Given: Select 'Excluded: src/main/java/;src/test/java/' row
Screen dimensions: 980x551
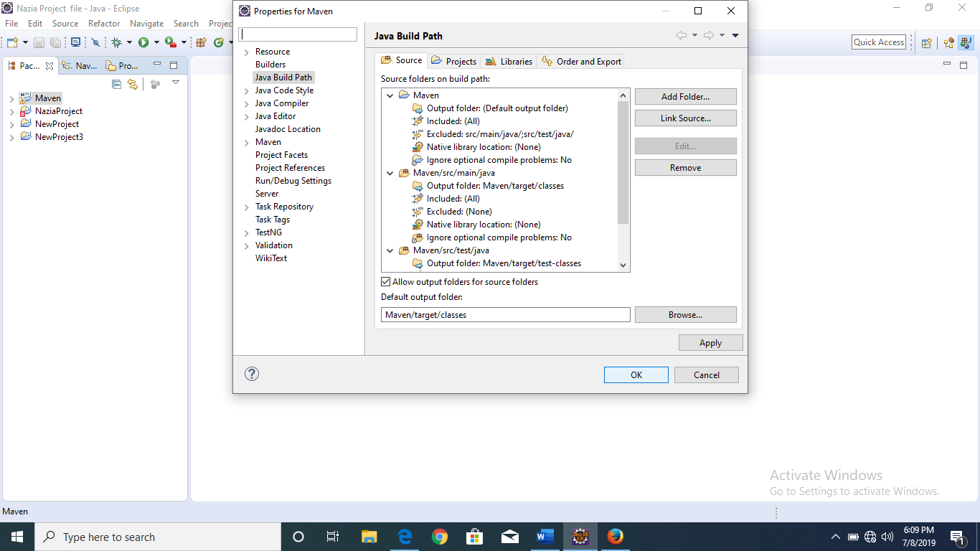Looking at the screenshot, I should [x=500, y=134].
